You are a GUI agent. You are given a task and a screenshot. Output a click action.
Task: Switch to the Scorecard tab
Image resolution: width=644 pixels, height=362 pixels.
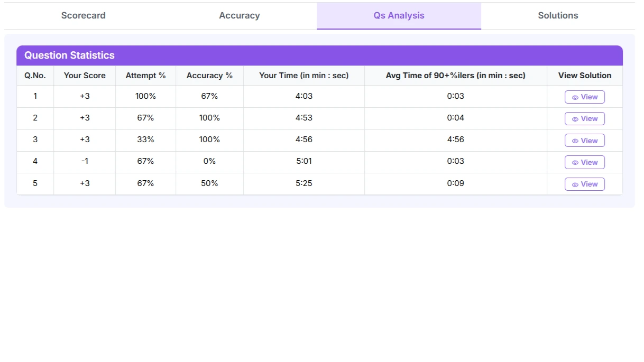(83, 16)
